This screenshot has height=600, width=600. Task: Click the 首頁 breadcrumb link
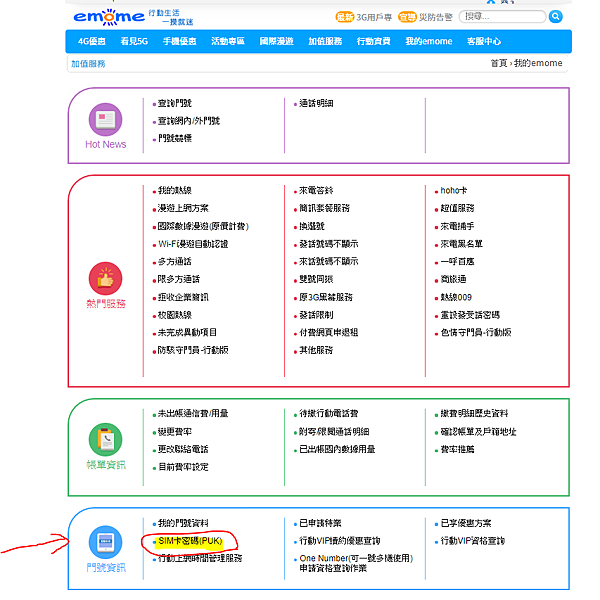click(x=499, y=63)
